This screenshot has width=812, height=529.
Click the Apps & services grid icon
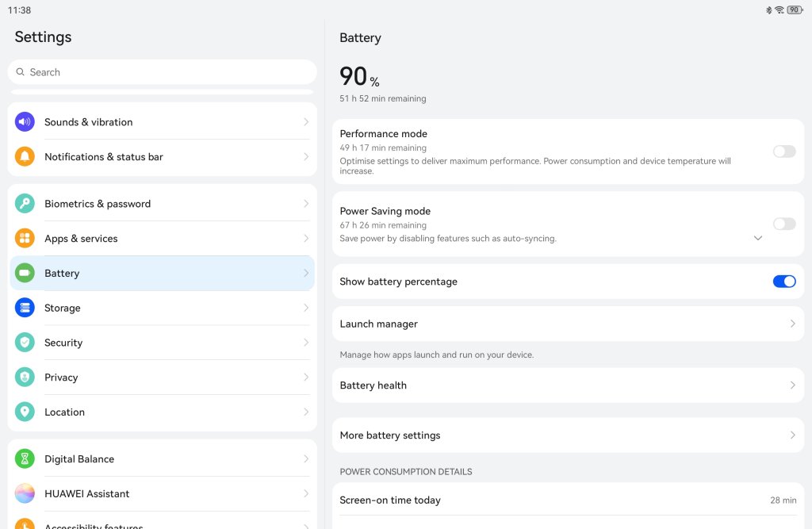tap(25, 239)
